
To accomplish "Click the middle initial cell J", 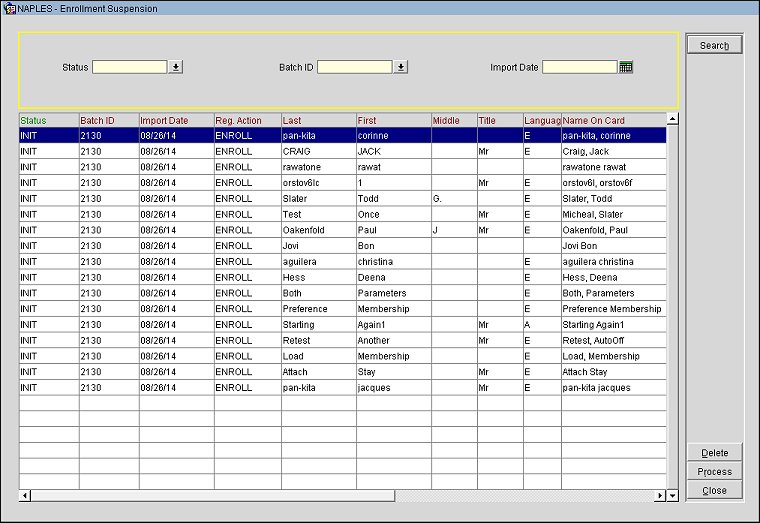I will click(x=454, y=230).
